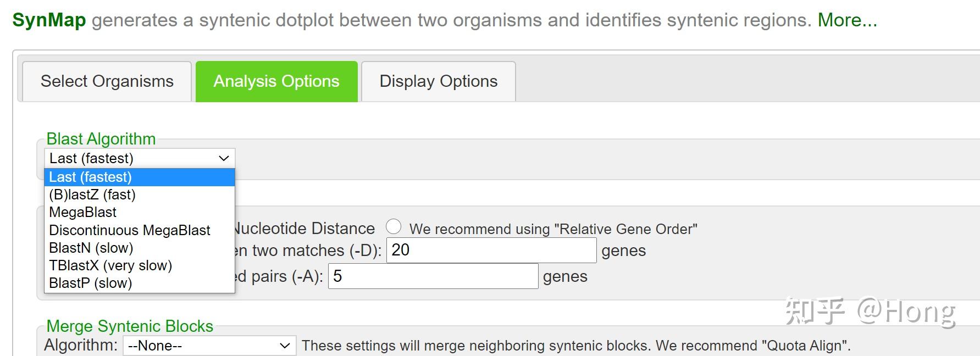Viewport: 980px width, 356px height.
Task: Open the Merge Syntenic Blocks Algorithm dropdown
Action: tap(209, 346)
